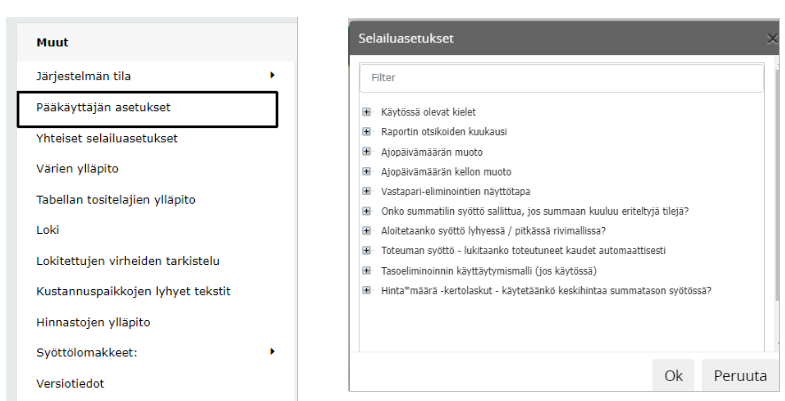Open the Syöttölomakkeet submenu arrow
Image resolution: width=785 pixels, height=401 pixels.
[272, 352]
